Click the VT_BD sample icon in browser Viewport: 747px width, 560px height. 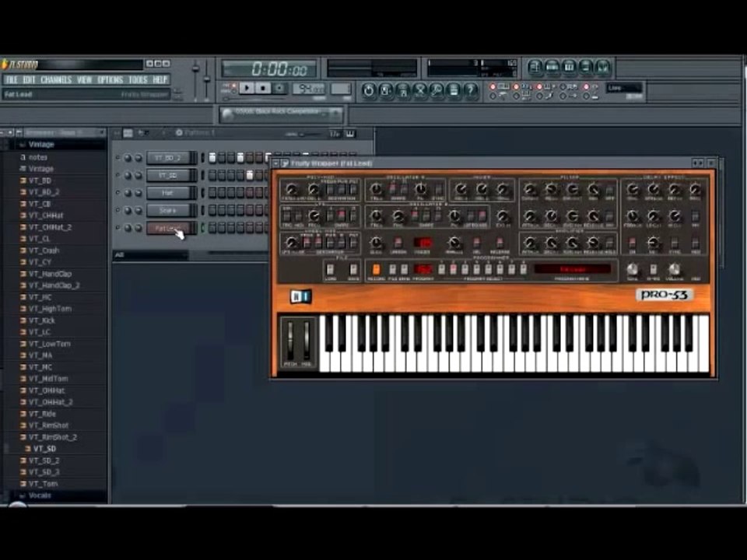[23, 180]
